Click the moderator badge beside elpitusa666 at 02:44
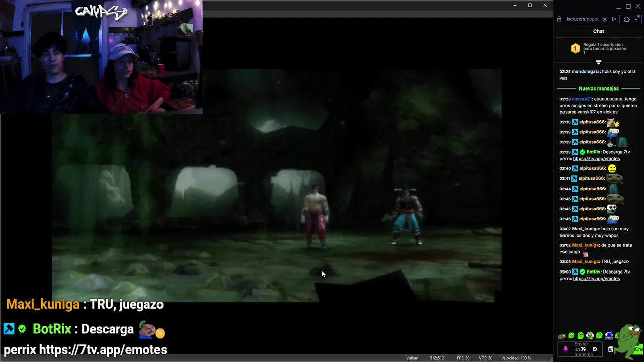The height and width of the screenshot is (362, 644). (575, 189)
